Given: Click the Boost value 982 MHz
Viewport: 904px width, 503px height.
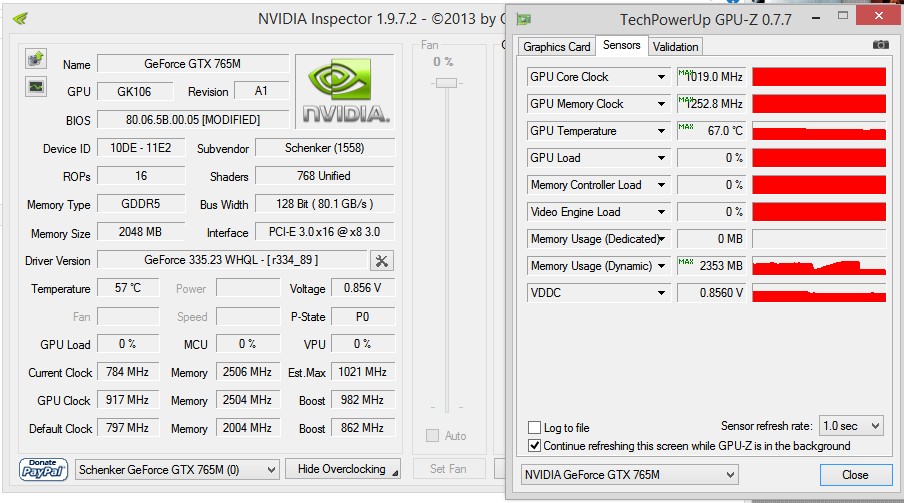Looking at the screenshot, I should tap(363, 400).
